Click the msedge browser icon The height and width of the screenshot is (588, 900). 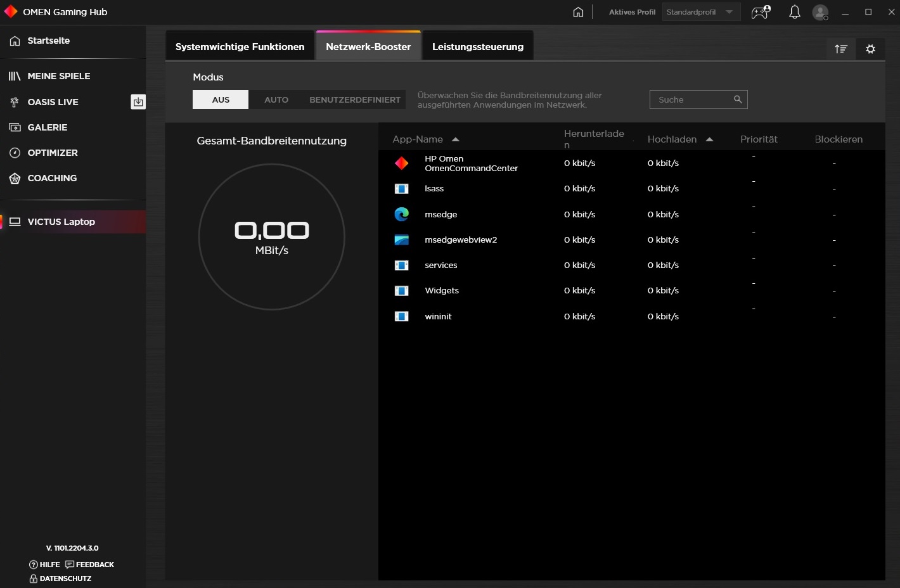point(402,214)
